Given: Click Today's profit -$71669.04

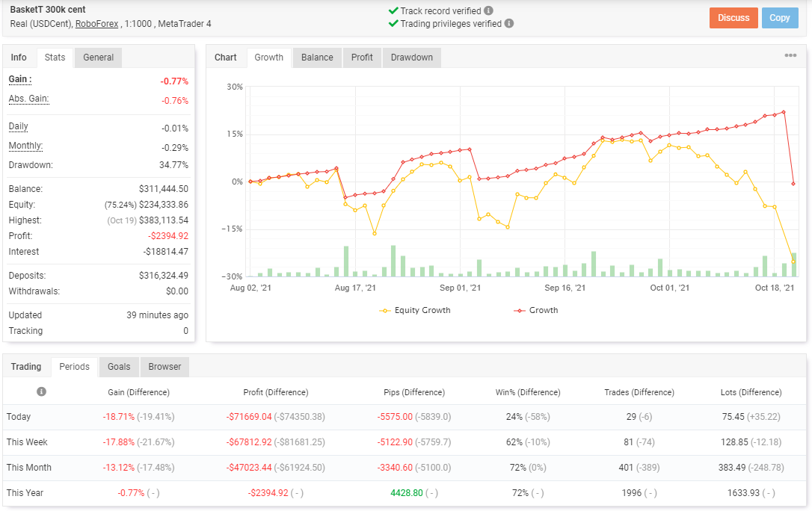Looking at the screenshot, I should 249,417.
